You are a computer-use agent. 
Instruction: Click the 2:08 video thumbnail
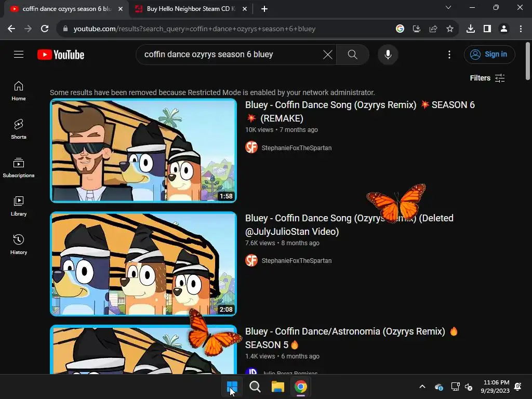pyautogui.click(x=143, y=264)
